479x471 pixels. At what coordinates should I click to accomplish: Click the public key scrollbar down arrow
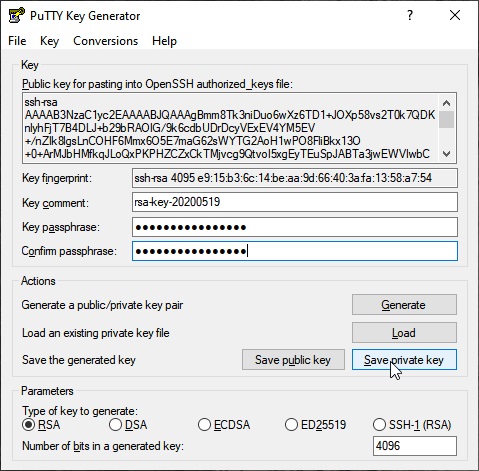click(446, 154)
